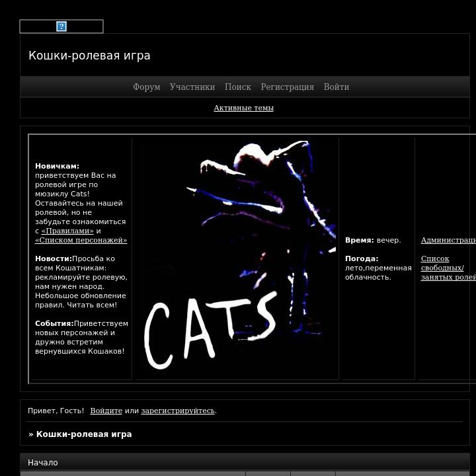This screenshot has height=476, width=476.
Task: Click the » Кошки-ролевая игра breadcrumb
Action: pos(80,434)
